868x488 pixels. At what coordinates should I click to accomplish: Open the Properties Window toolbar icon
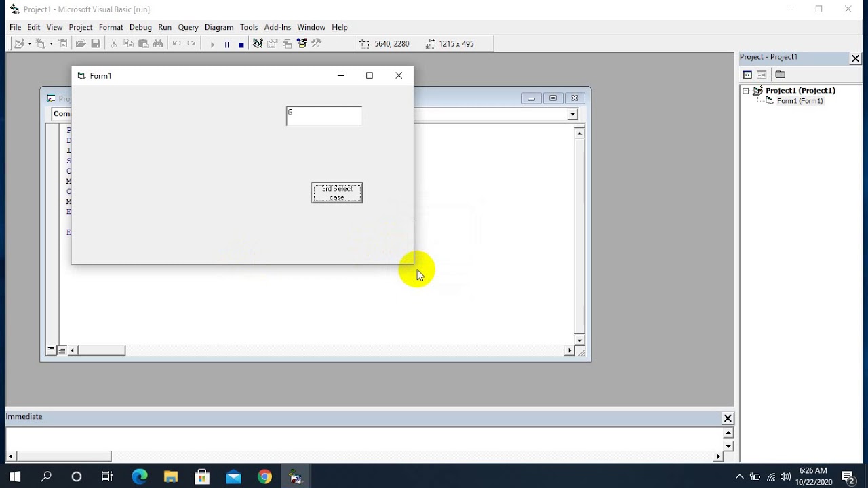pyautogui.click(x=273, y=43)
